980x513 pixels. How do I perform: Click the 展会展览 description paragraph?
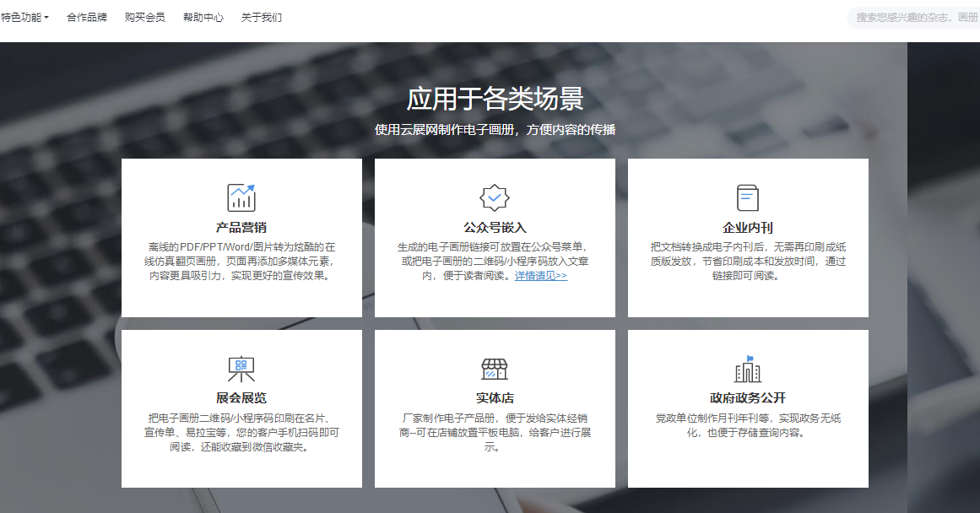click(241, 432)
